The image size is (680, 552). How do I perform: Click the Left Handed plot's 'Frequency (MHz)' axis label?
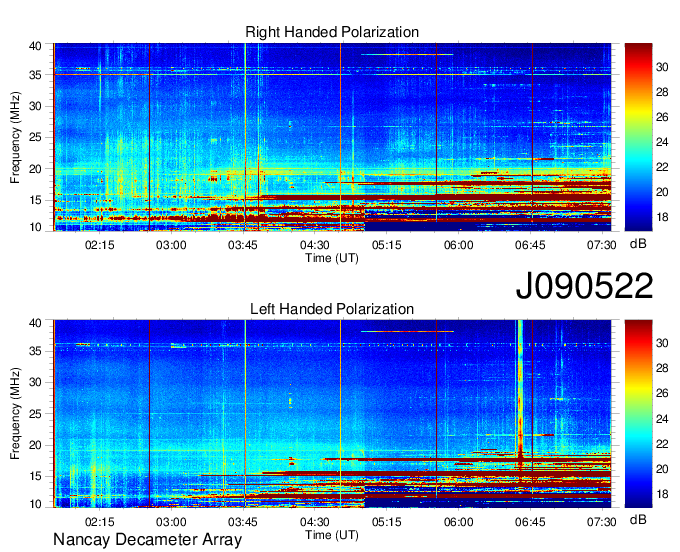tap(15, 414)
